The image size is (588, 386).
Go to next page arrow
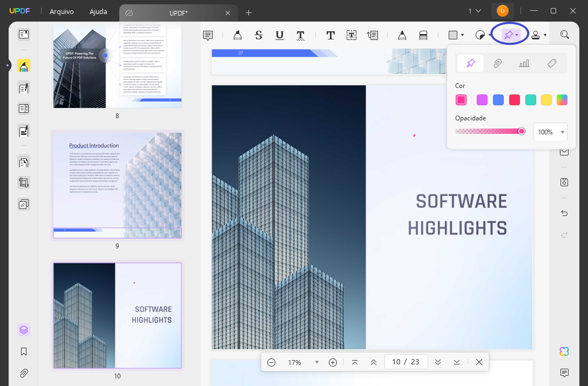(x=437, y=362)
